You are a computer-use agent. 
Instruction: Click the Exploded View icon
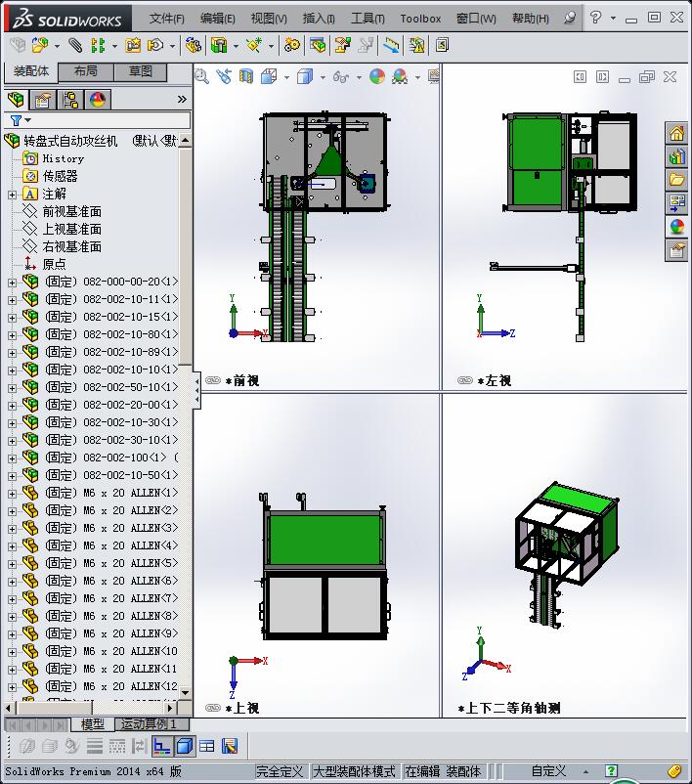(342, 46)
